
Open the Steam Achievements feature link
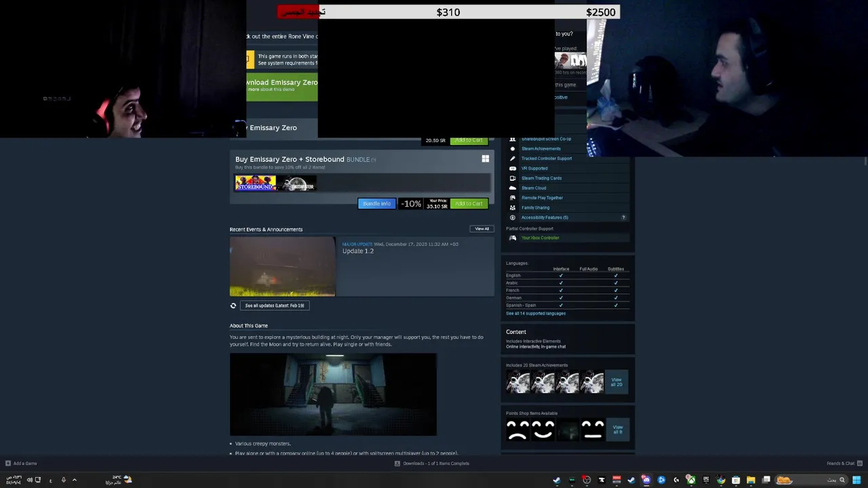[x=541, y=148]
